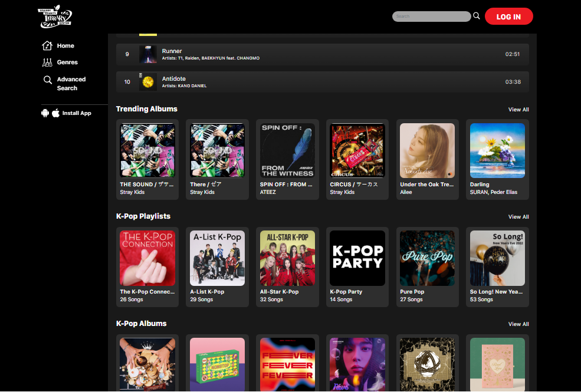View all Trending Albums
This screenshot has width=581, height=392.
tap(518, 110)
